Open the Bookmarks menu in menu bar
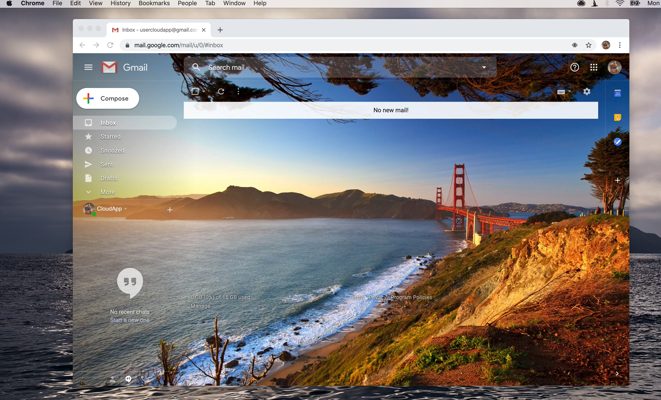Screen dimensions: 661x400 click(154, 4)
